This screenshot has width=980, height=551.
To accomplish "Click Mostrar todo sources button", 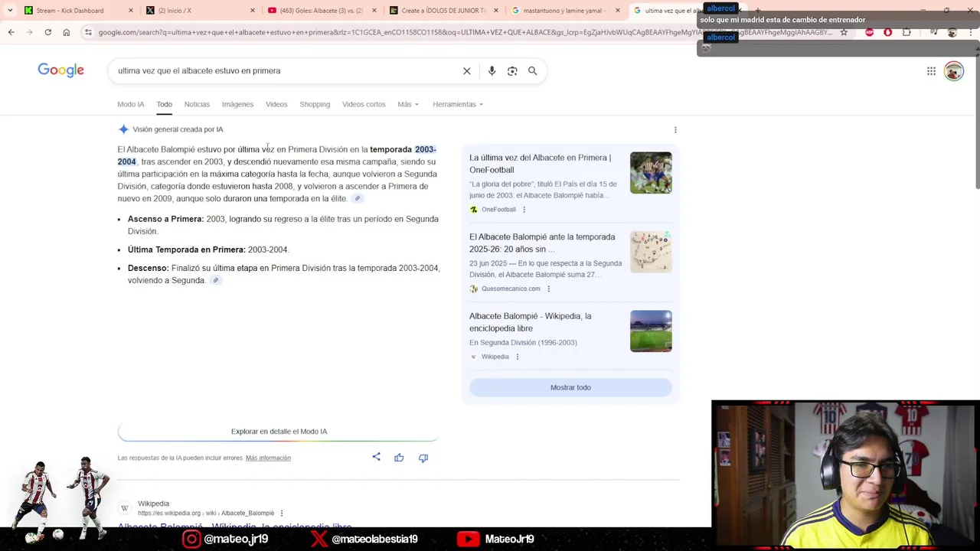I will point(570,387).
